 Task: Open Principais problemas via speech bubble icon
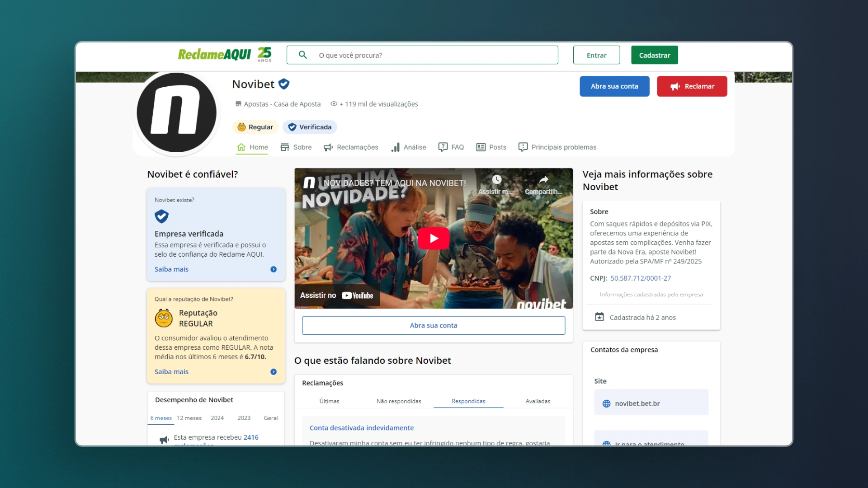[x=523, y=147]
